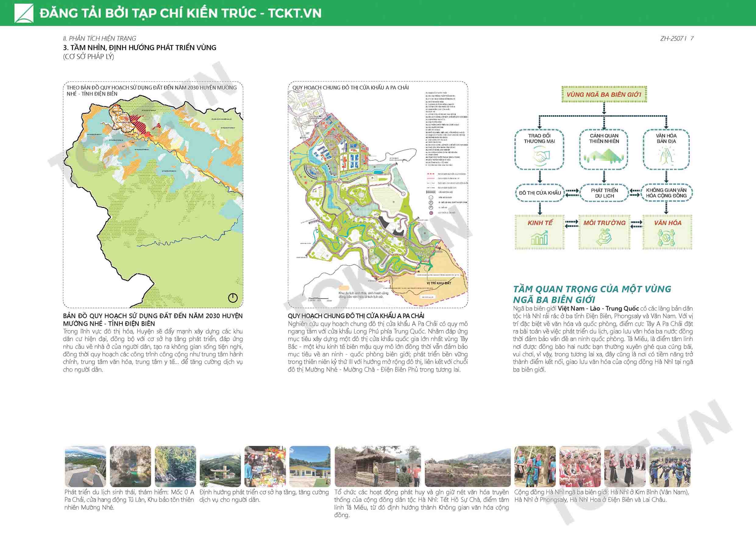Open the Tú Làn cave photo thumbnail
Viewport: 756px width, 553px height.
(130, 466)
